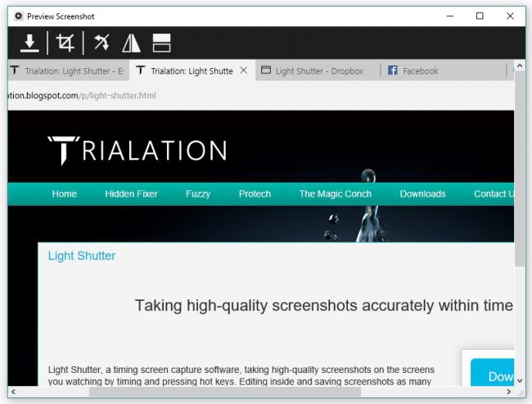
Task: Close the active Trialation tab via X
Action: coord(243,70)
